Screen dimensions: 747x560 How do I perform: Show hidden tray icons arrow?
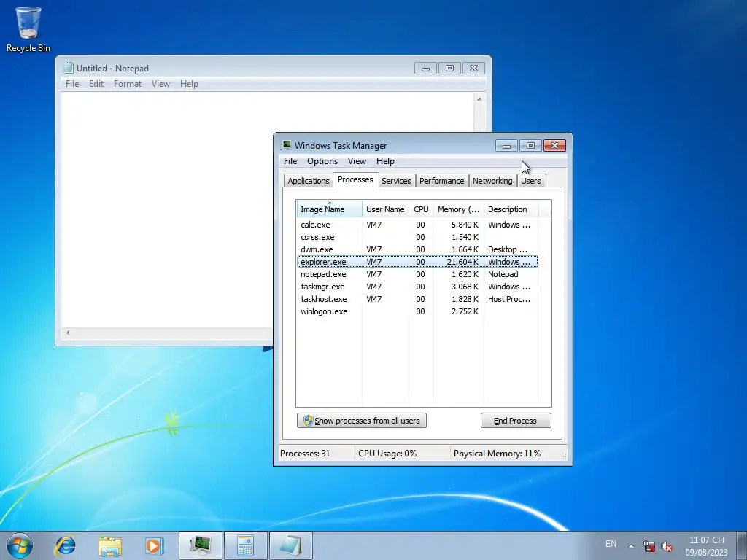(631, 546)
